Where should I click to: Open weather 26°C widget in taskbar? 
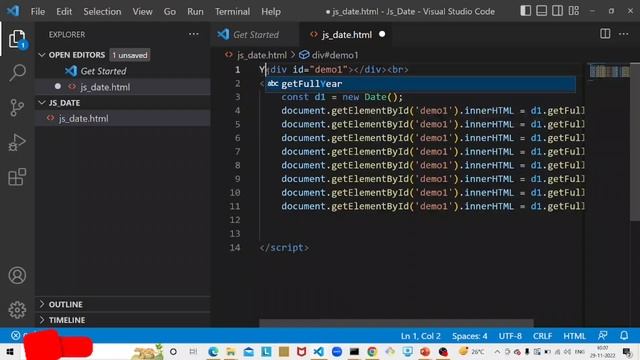472,351
